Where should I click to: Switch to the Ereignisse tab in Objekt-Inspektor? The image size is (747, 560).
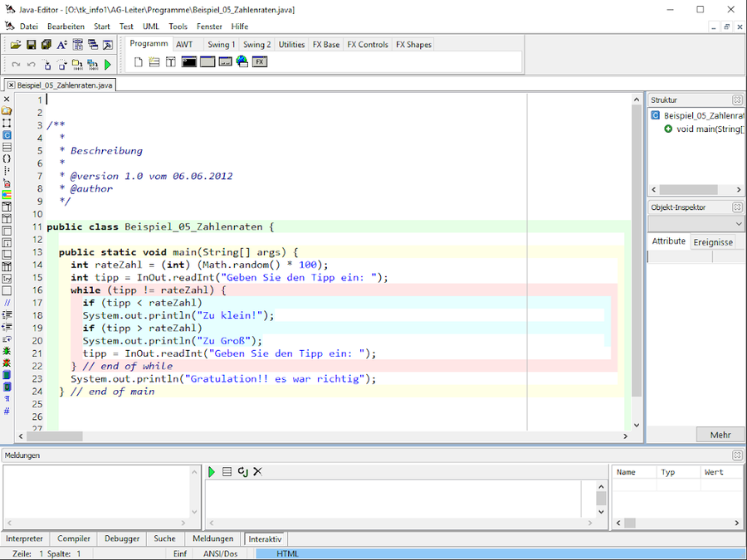click(x=713, y=241)
